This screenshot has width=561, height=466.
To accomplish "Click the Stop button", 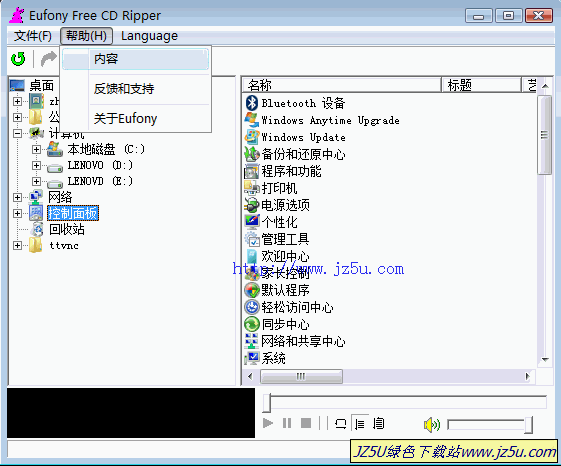I will 306,423.
